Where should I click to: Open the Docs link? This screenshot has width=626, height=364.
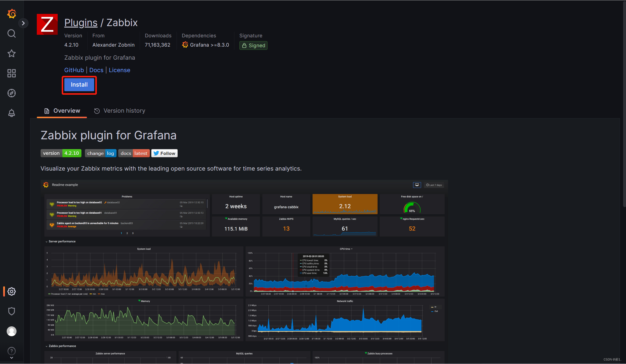click(96, 70)
